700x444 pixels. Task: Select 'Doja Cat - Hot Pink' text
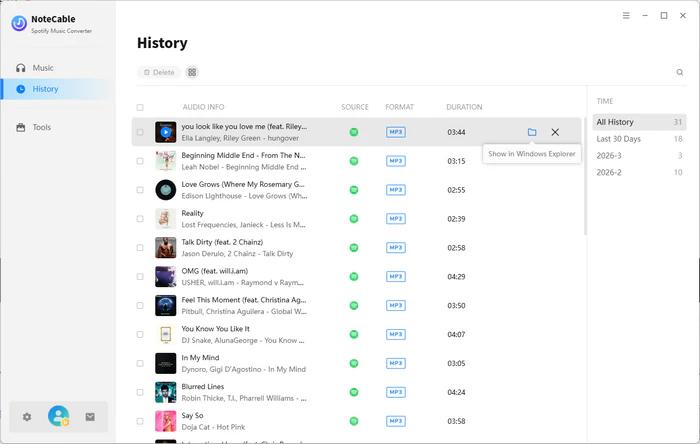[x=213, y=427]
